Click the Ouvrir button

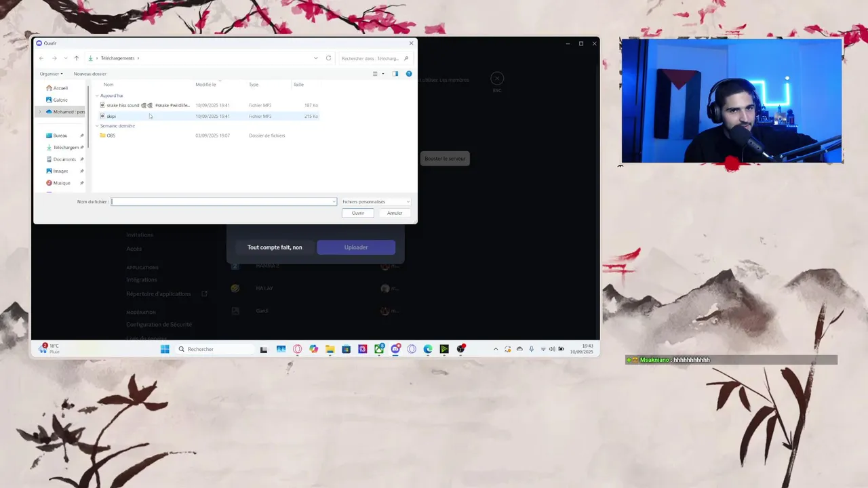(358, 213)
